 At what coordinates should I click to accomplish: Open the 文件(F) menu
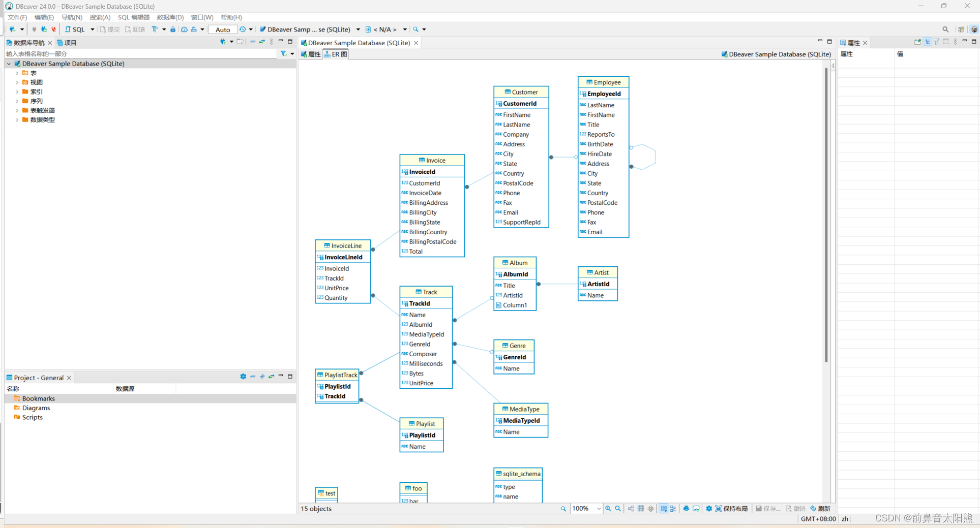tap(17, 17)
